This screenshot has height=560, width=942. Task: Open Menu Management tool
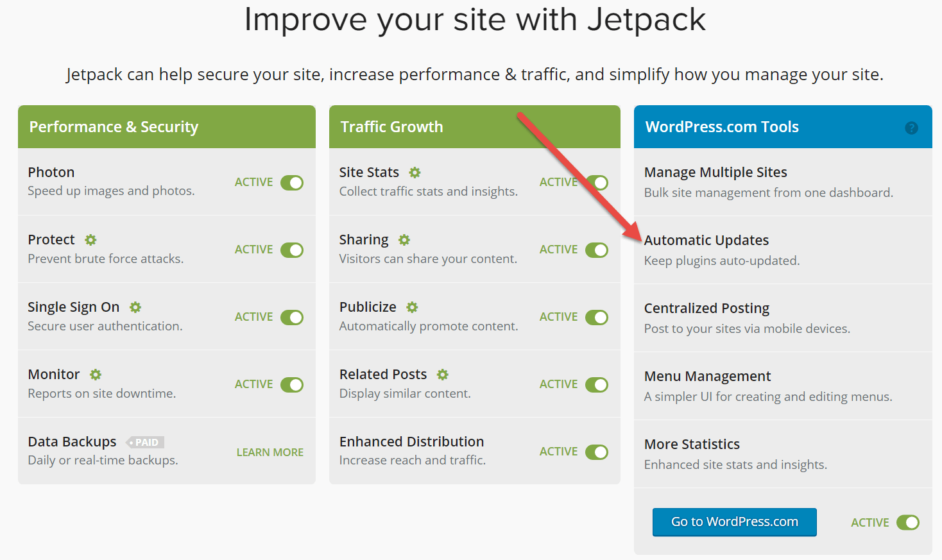click(707, 377)
